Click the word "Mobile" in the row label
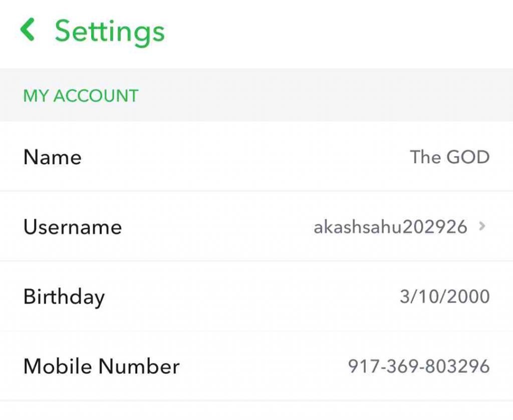Screen dimensions: 513x420 coord(58,366)
